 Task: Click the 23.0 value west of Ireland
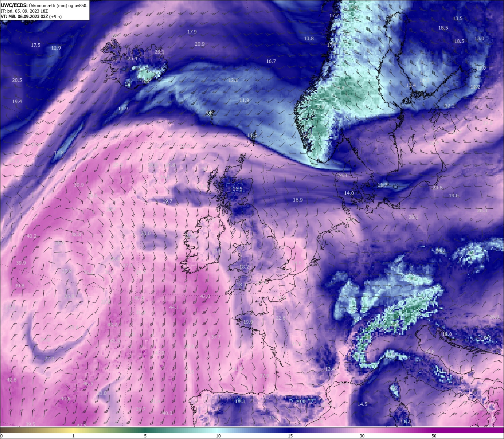point(146,233)
